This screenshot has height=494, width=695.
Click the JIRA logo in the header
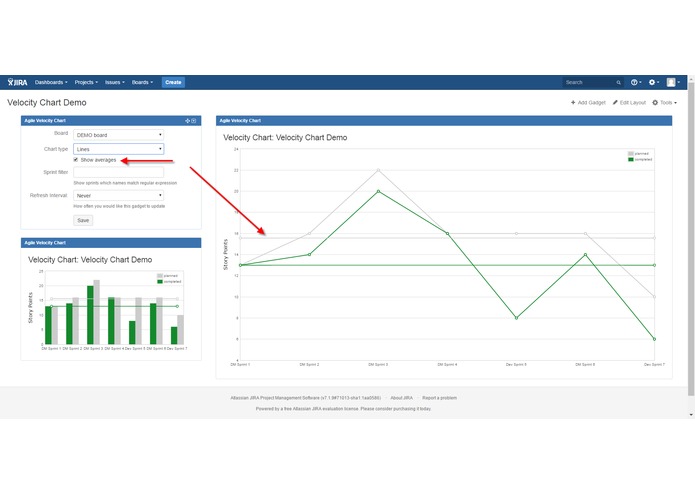(17, 82)
